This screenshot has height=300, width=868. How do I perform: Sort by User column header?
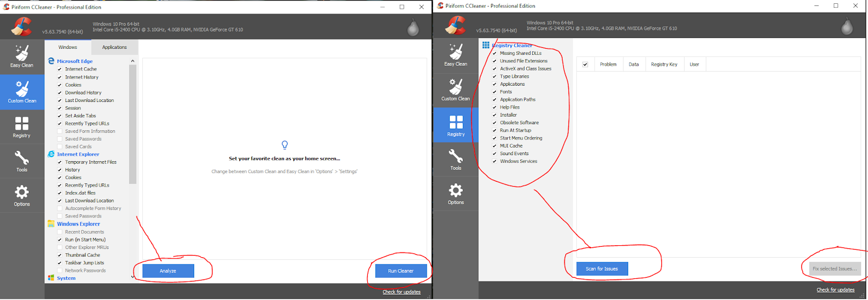tap(694, 65)
